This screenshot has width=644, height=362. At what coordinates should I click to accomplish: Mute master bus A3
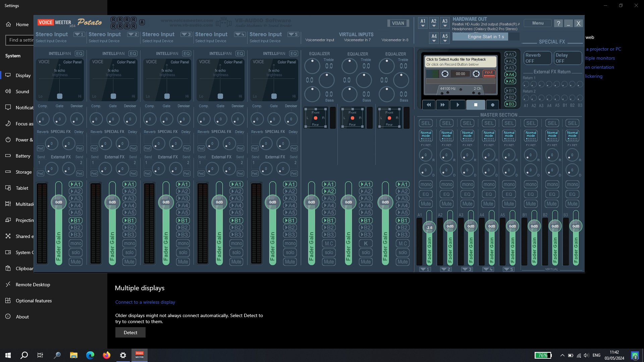click(468, 204)
